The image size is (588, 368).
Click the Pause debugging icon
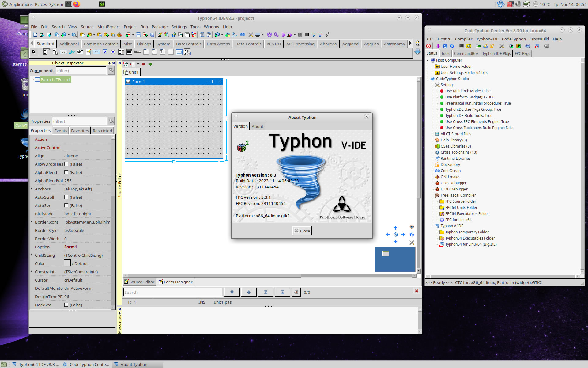(300, 35)
